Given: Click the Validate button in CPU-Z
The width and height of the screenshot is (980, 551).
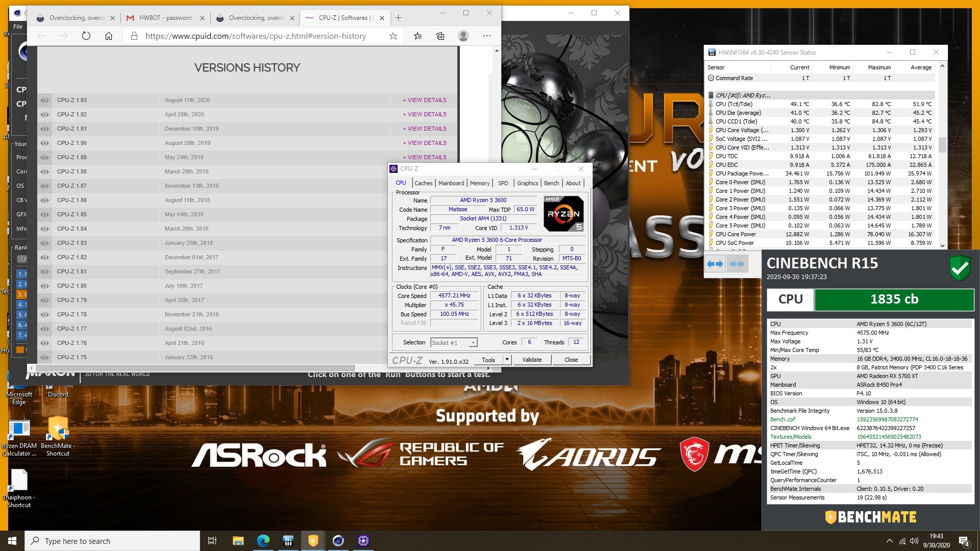Looking at the screenshot, I should coord(532,360).
